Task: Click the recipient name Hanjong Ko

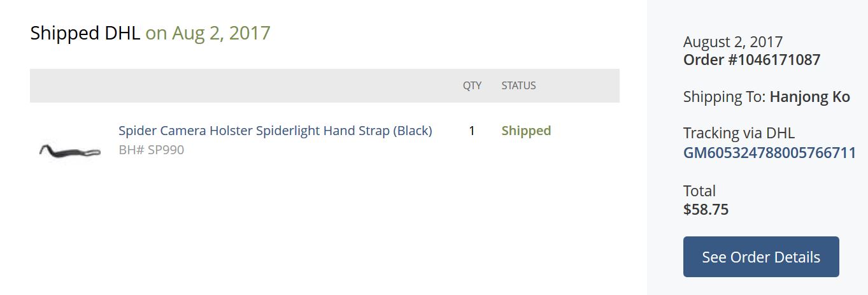Action: 809,97
